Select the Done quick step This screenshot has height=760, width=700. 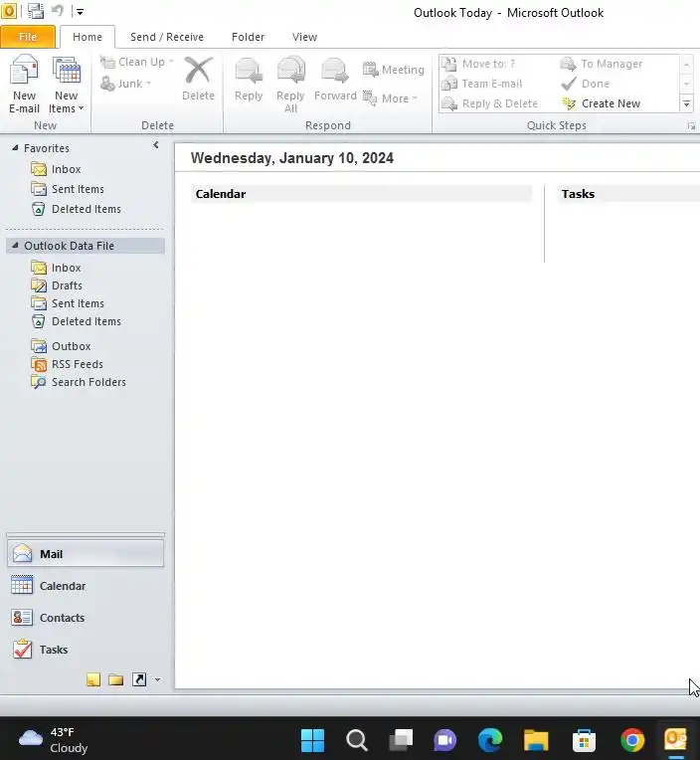[x=586, y=84]
